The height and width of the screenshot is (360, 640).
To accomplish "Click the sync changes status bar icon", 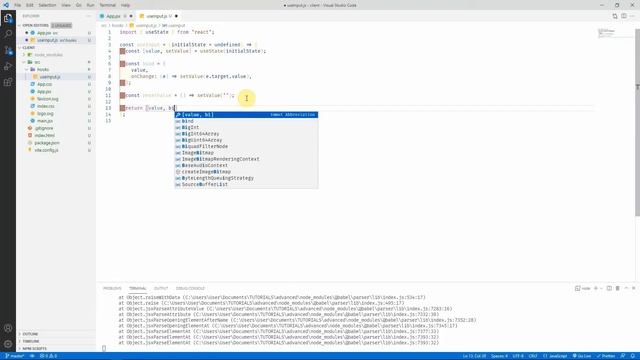I will (x=32, y=356).
